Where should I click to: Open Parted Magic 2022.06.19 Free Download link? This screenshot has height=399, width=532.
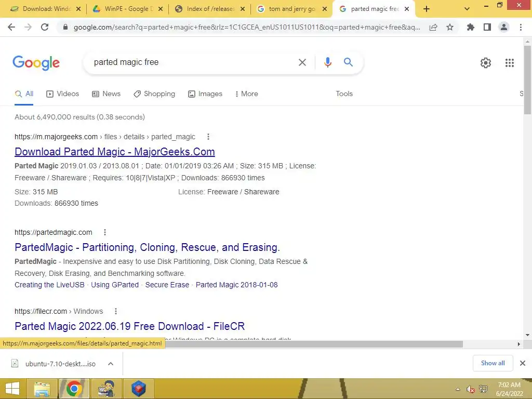click(129, 326)
